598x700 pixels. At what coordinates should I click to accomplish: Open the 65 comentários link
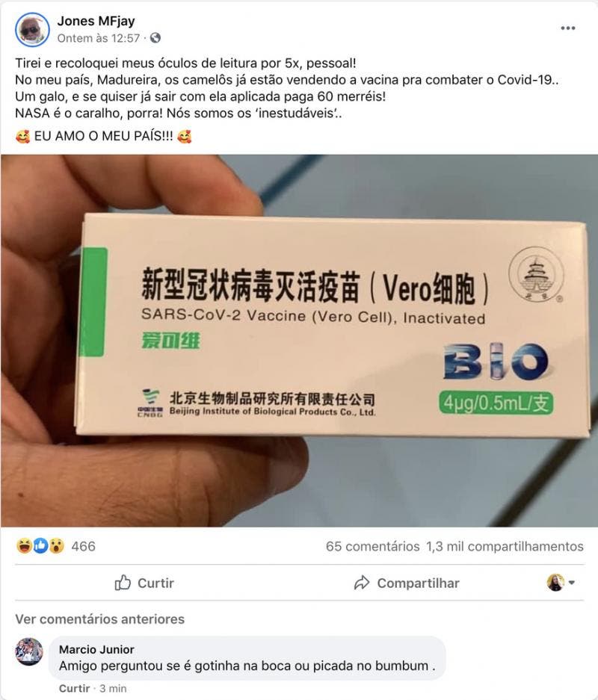pos(372,546)
